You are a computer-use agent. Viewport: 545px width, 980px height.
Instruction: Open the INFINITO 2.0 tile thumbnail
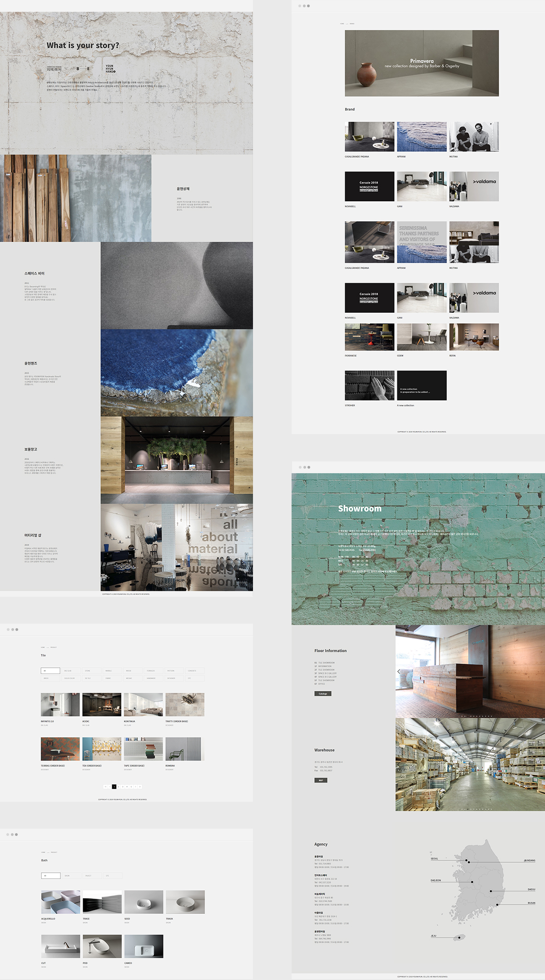click(x=60, y=704)
